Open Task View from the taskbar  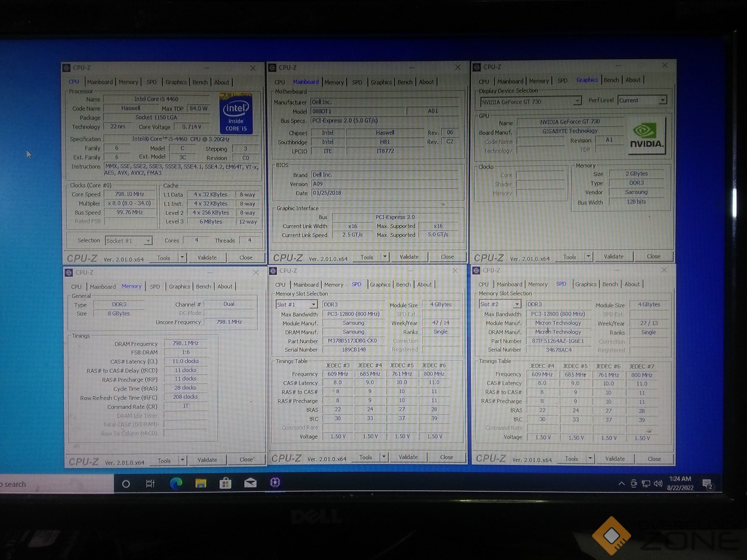(150, 484)
